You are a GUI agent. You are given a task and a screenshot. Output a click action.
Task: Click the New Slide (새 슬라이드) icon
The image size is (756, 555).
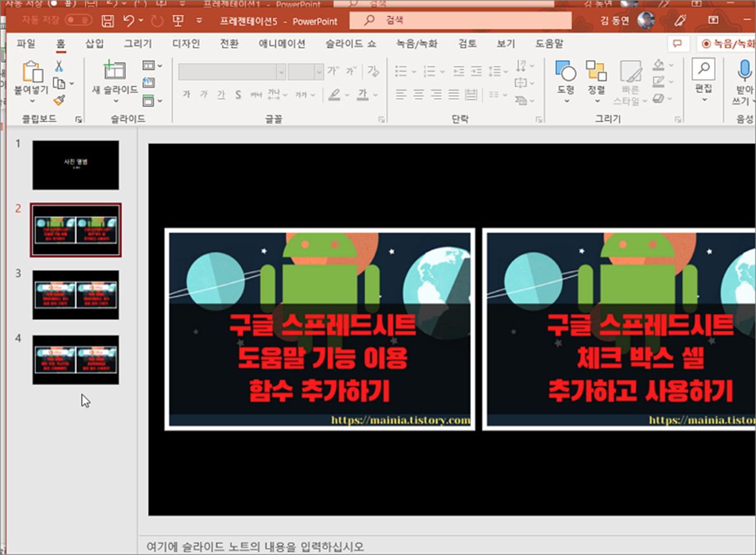coord(114,71)
